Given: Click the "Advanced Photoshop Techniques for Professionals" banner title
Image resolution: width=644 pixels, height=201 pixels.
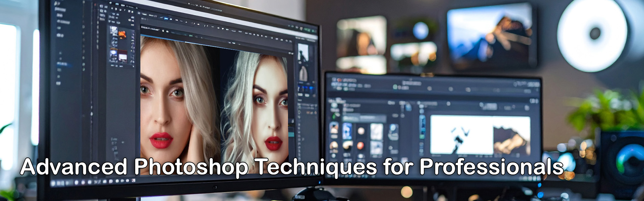Looking at the screenshot, I should [292, 167].
